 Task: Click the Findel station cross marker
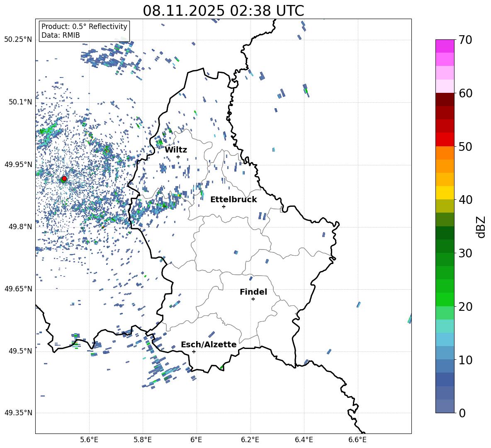coord(253,299)
